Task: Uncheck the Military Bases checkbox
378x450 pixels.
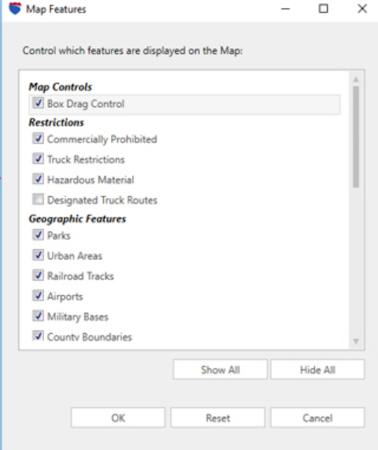Action: [x=38, y=316]
